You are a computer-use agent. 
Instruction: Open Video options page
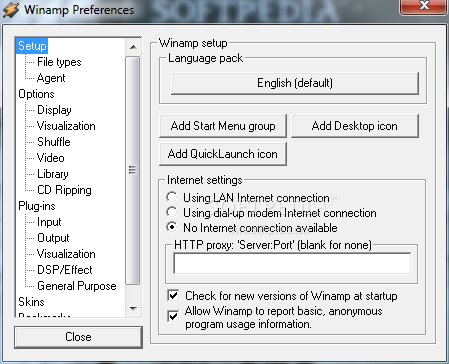[x=50, y=158]
